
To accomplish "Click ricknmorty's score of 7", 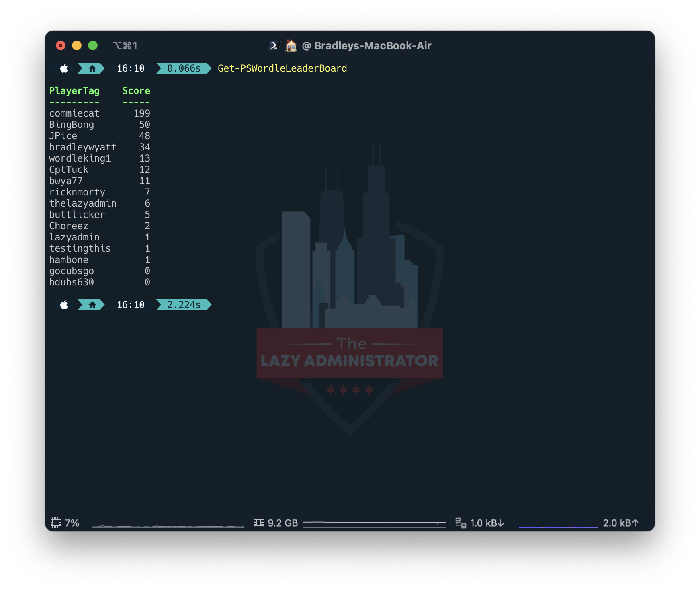I will (147, 192).
